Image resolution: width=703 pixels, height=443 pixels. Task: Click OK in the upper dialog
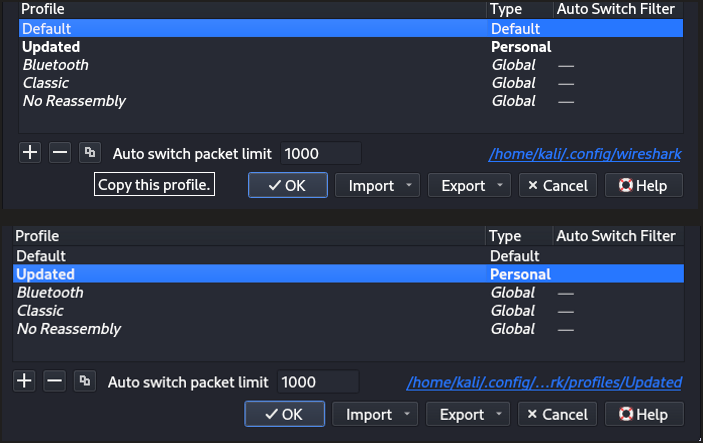point(288,185)
